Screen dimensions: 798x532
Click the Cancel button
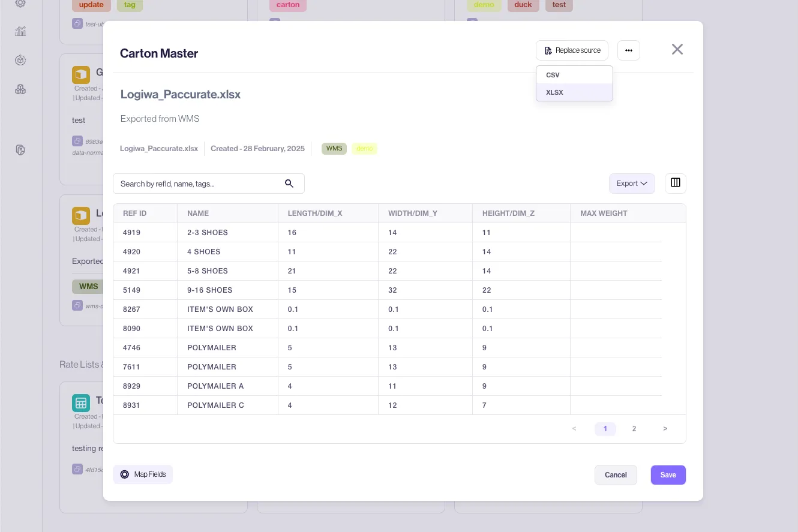[x=616, y=475]
